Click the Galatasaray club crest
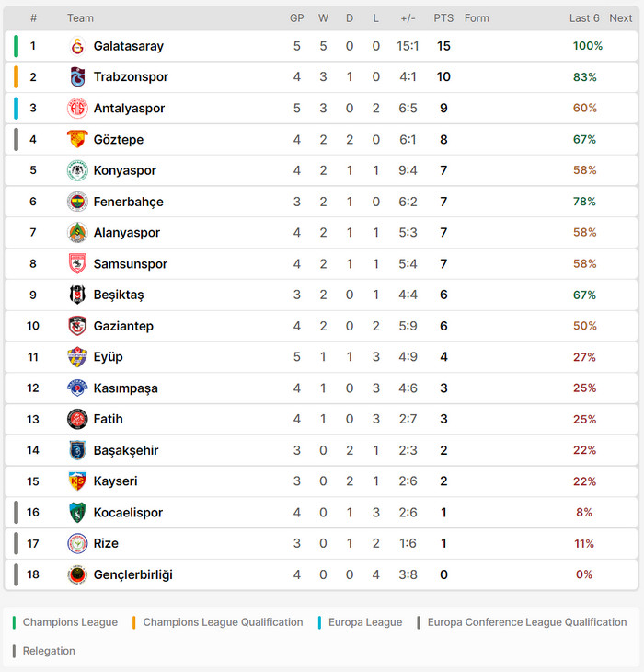This screenshot has height=672, width=644. [77, 46]
